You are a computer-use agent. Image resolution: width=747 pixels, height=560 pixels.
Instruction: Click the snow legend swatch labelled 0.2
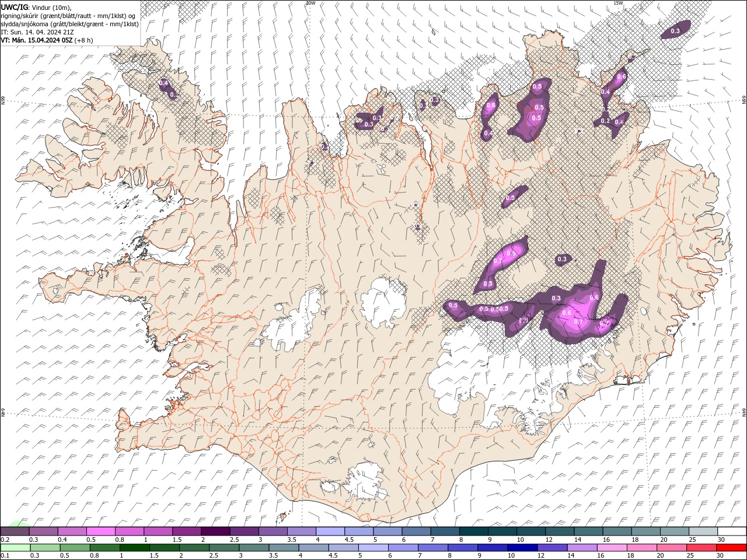coord(15,531)
